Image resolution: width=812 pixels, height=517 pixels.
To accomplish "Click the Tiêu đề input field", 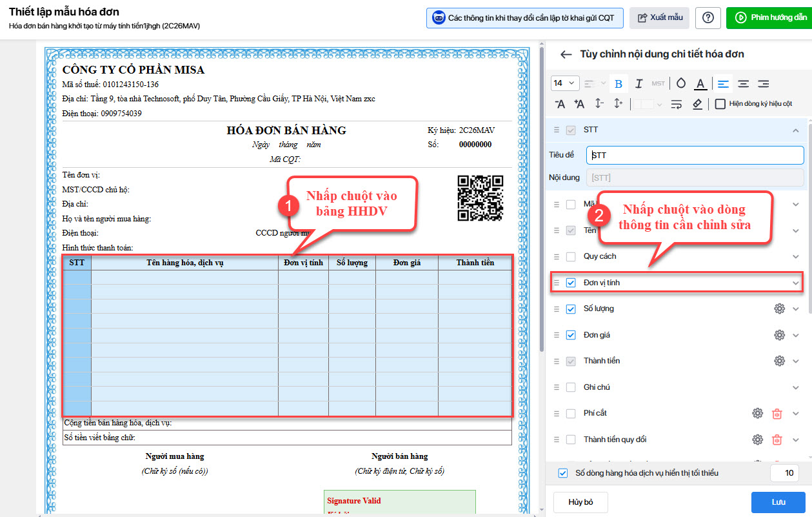I will tap(695, 155).
